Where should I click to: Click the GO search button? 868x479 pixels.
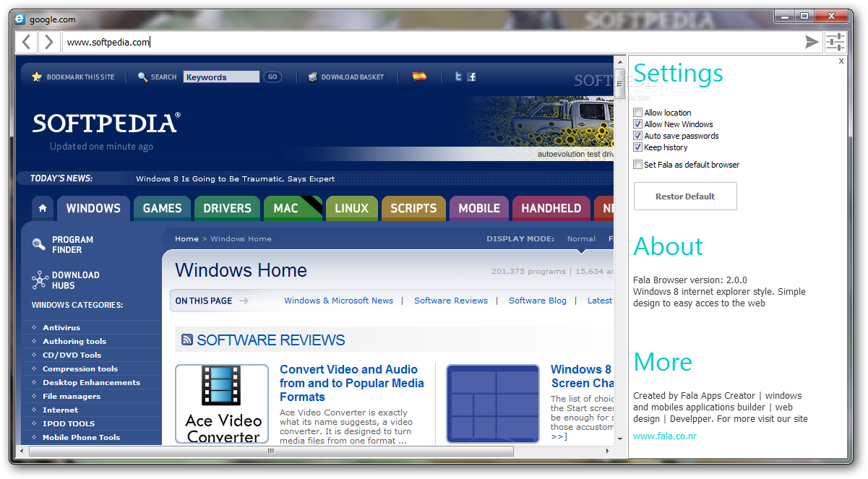coord(272,77)
